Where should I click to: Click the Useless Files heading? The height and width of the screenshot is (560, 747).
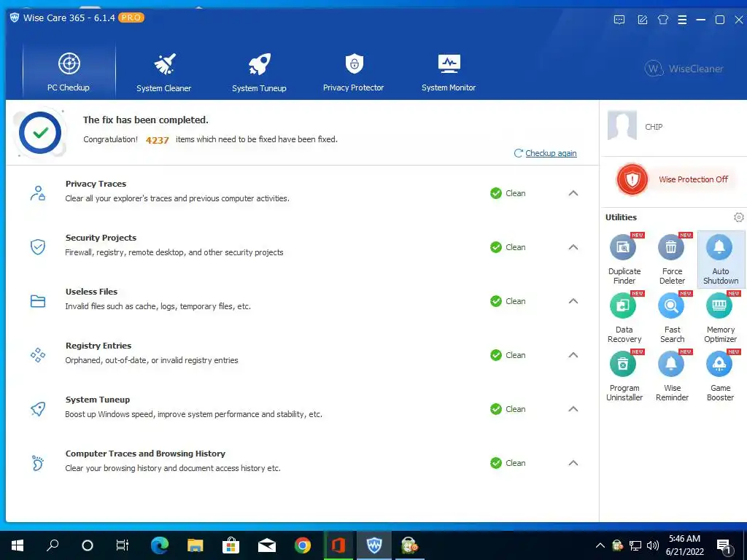[x=91, y=292]
